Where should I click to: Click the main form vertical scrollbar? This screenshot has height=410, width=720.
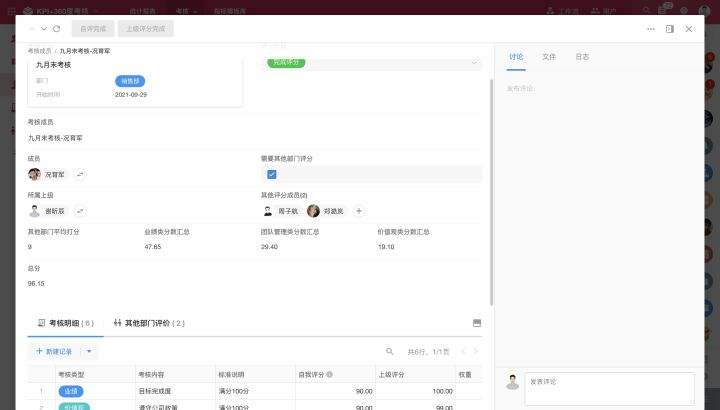(x=491, y=193)
